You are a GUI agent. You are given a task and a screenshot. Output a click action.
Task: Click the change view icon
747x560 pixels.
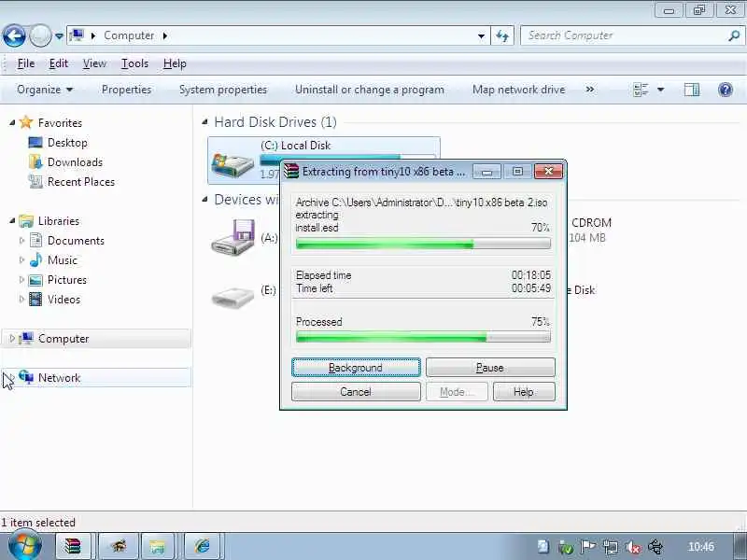641,90
